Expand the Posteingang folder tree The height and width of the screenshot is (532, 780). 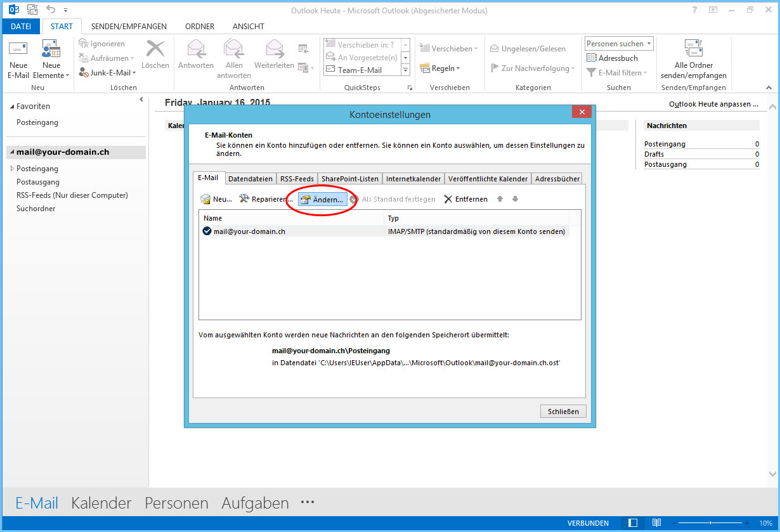click(11, 169)
